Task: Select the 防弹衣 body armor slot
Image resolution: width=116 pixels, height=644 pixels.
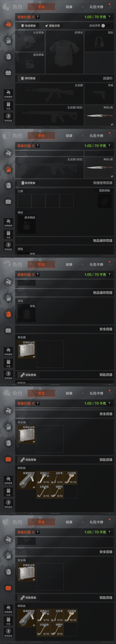Action: [x=64, y=52]
